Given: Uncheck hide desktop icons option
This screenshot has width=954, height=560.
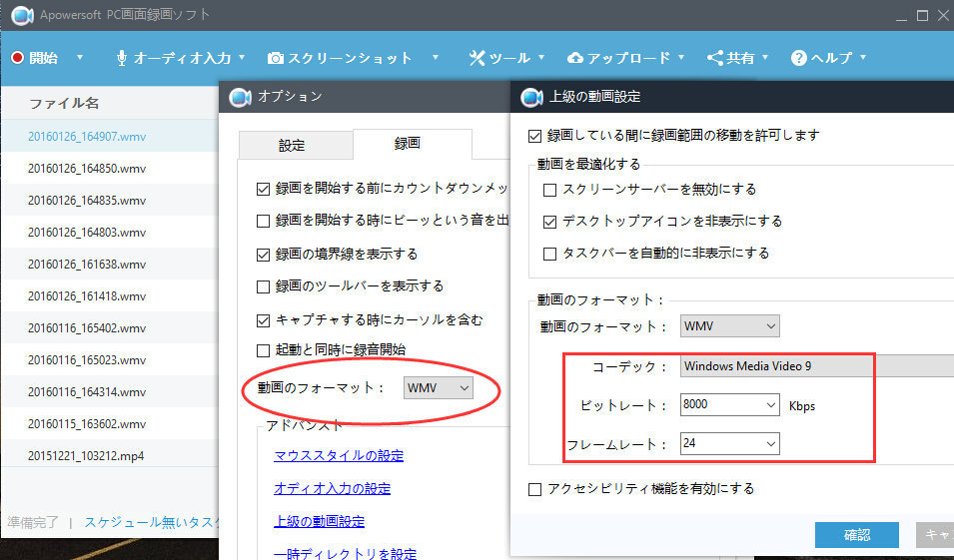Looking at the screenshot, I should click(549, 222).
